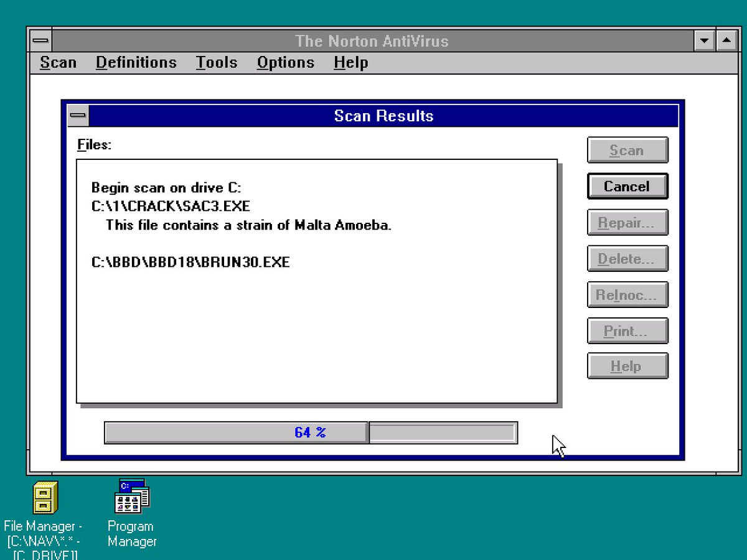Open the File Manager desktop icon

click(x=45, y=498)
